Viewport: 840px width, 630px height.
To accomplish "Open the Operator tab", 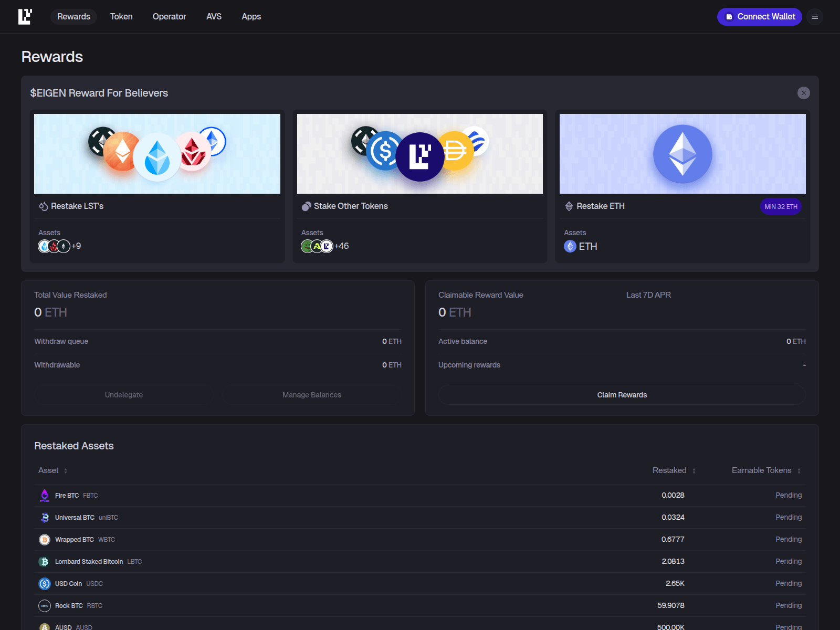I will point(169,17).
